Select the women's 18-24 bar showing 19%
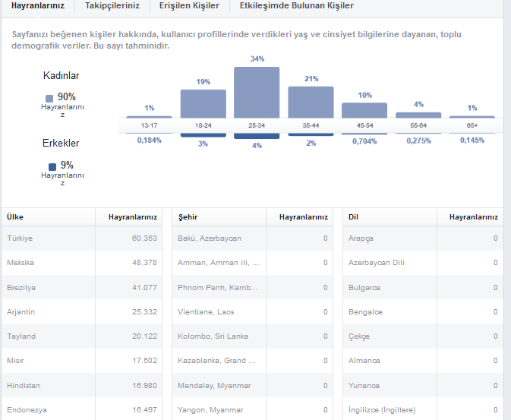The width and height of the screenshot is (511, 420). click(203, 104)
